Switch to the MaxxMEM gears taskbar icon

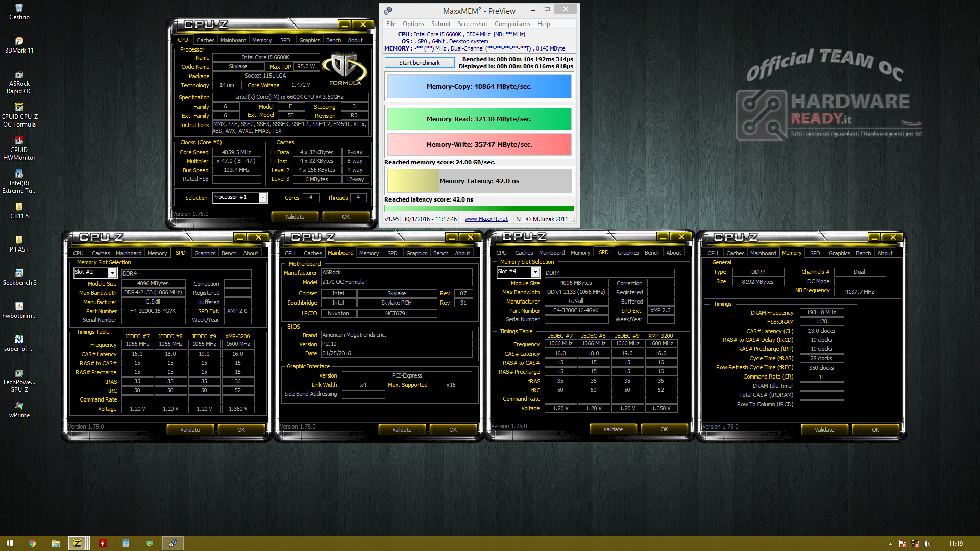(x=173, y=543)
